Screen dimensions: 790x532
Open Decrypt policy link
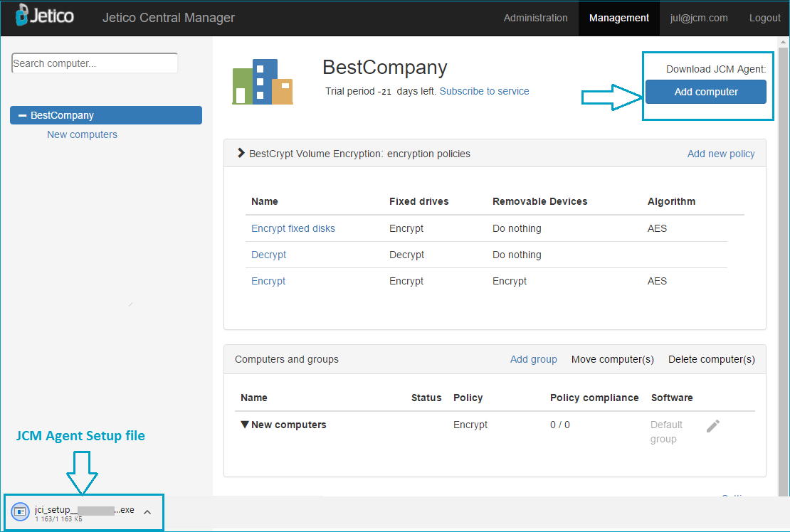pyautogui.click(x=268, y=255)
